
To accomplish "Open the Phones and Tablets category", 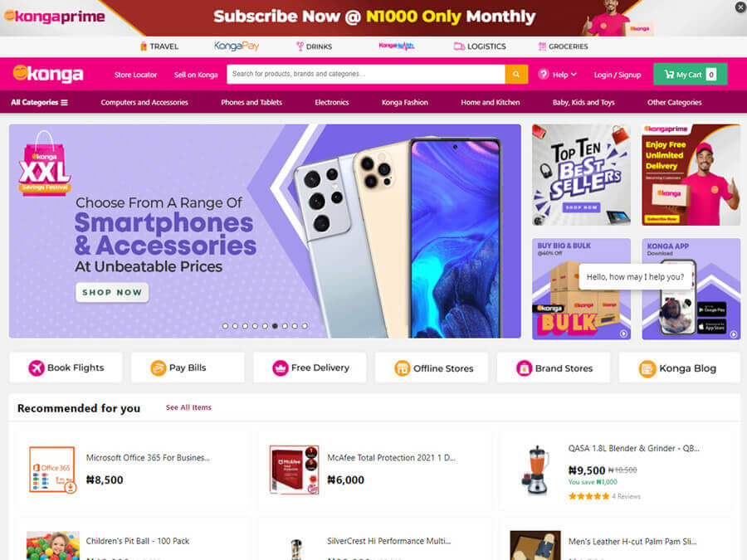I will tap(251, 102).
